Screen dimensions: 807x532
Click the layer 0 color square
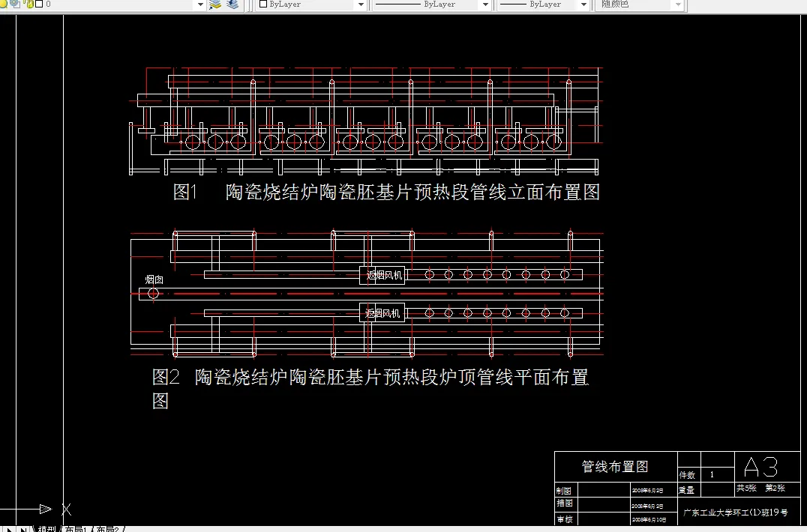tap(39, 4)
